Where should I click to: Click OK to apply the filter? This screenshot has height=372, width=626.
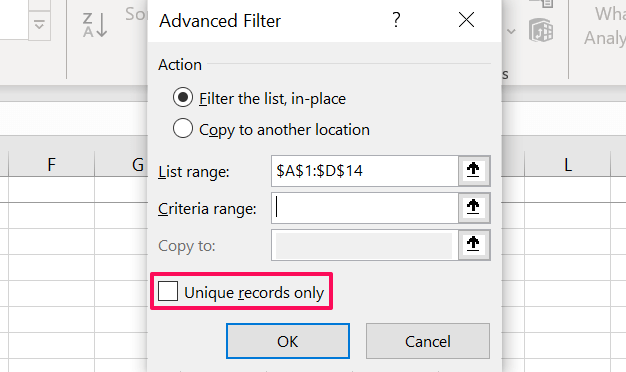coord(288,341)
